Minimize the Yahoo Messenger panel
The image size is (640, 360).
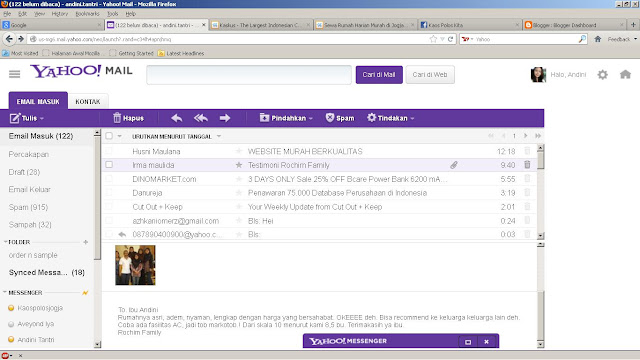pyautogui.click(x=468, y=342)
